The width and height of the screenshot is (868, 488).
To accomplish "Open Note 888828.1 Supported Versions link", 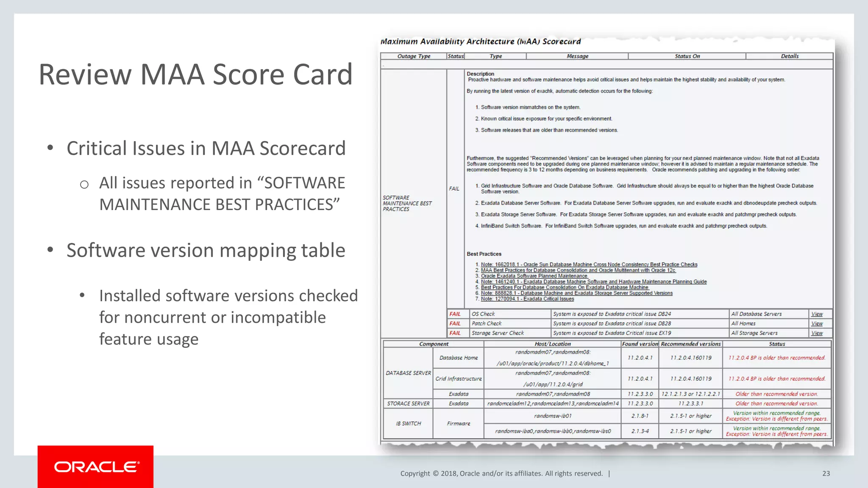I will pyautogui.click(x=577, y=293).
